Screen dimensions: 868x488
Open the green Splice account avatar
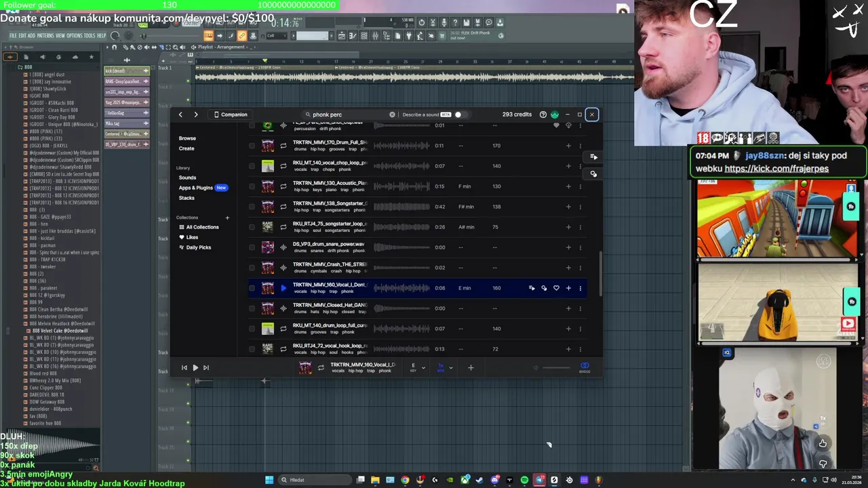[x=555, y=115]
